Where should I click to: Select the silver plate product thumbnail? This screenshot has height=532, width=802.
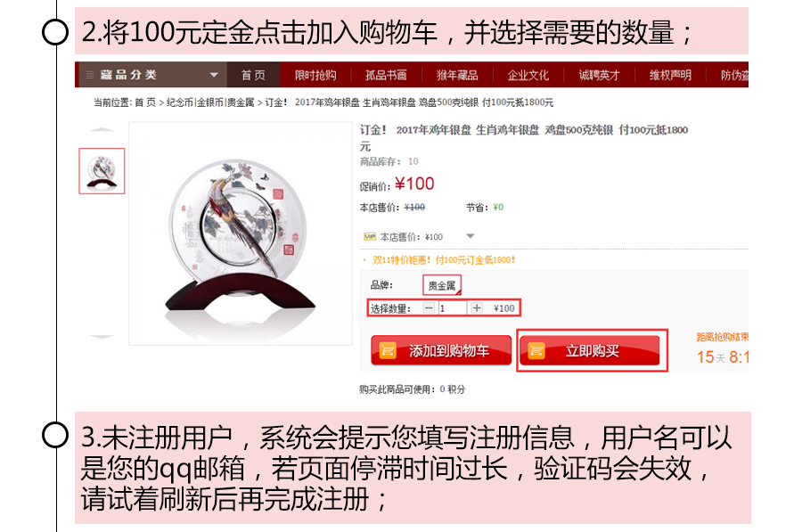[x=102, y=171]
